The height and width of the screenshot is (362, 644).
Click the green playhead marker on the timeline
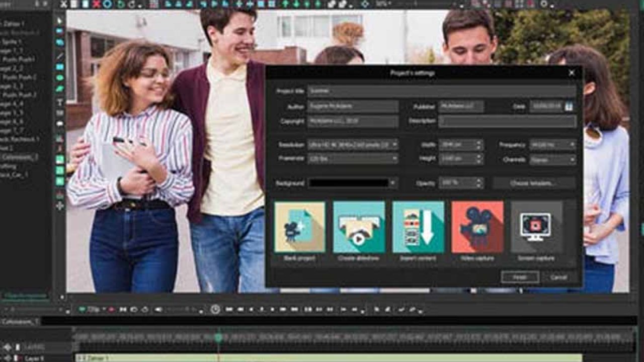(x=218, y=337)
